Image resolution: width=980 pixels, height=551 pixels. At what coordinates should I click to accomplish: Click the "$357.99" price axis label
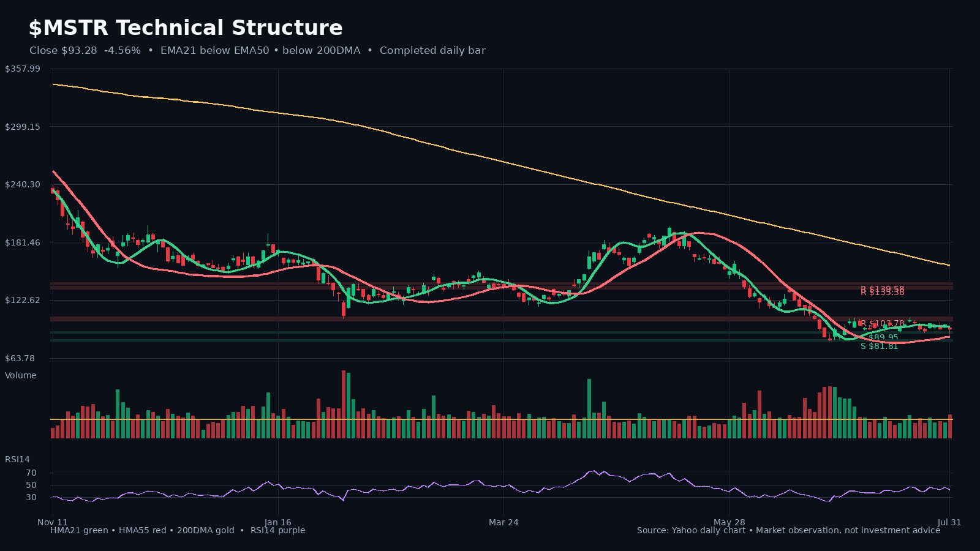click(23, 69)
